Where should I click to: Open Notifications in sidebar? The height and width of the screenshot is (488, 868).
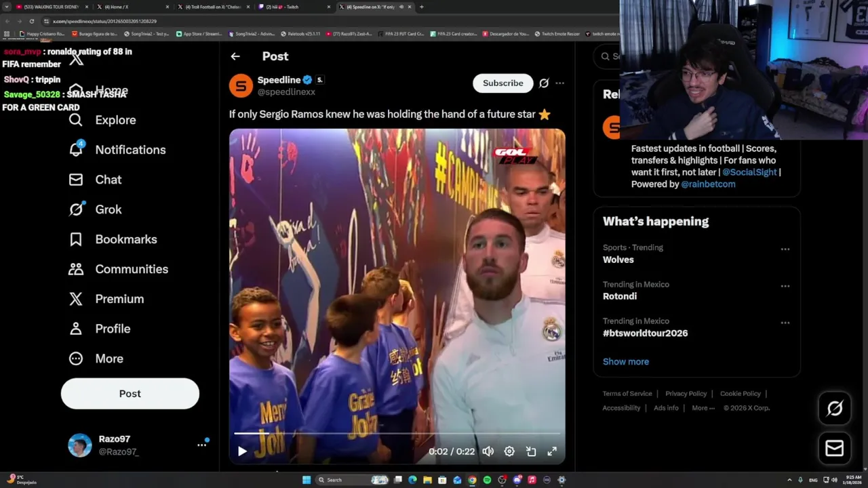point(117,150)
